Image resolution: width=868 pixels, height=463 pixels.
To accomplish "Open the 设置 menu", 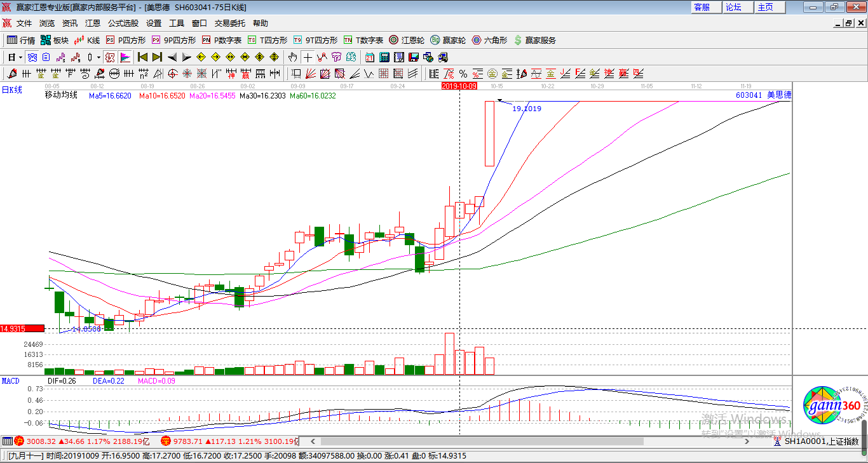I will coord(154,23).
